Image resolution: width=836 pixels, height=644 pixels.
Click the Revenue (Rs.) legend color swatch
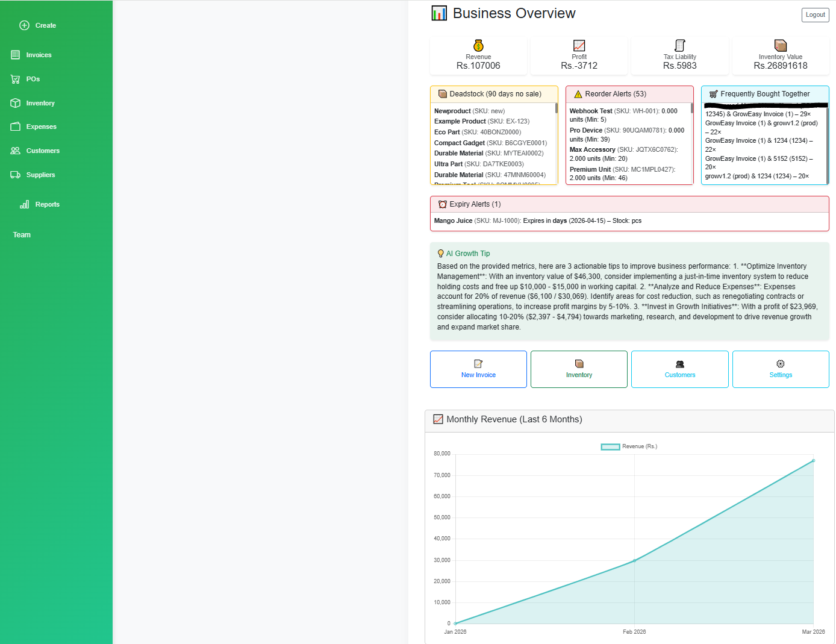click(x=610, y=446)
